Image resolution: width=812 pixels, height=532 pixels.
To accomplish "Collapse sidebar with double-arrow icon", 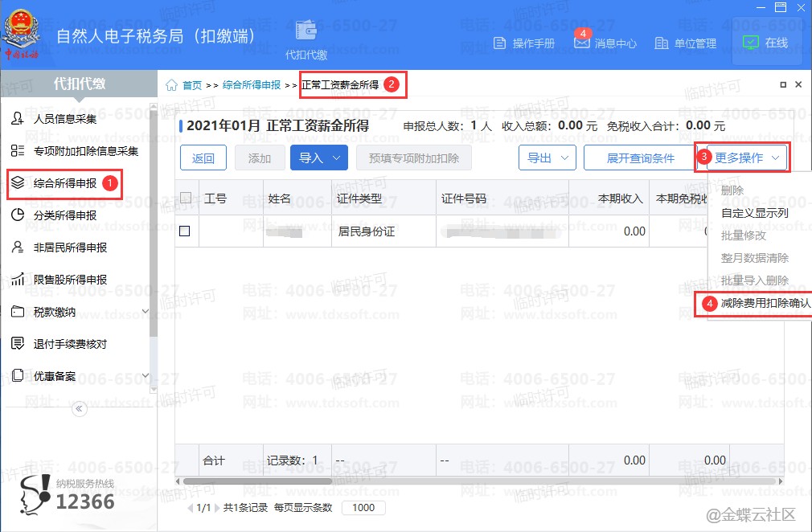I will (79, 409).
